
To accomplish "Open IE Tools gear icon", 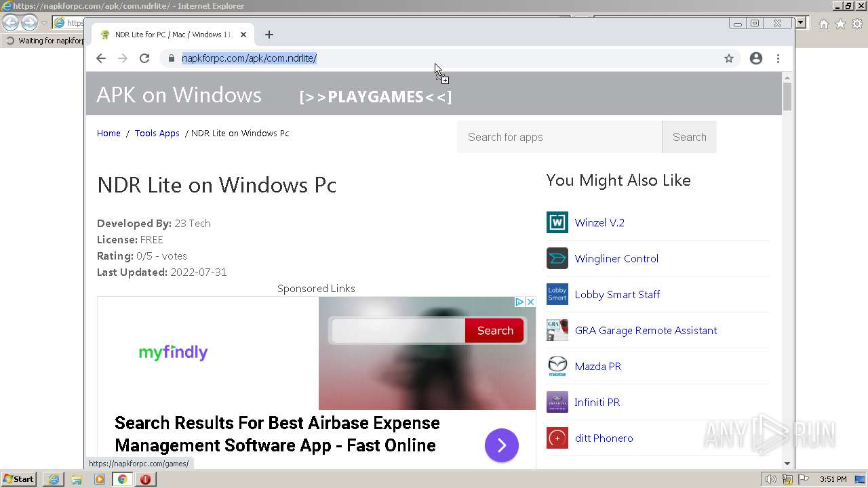I will 857,24.
